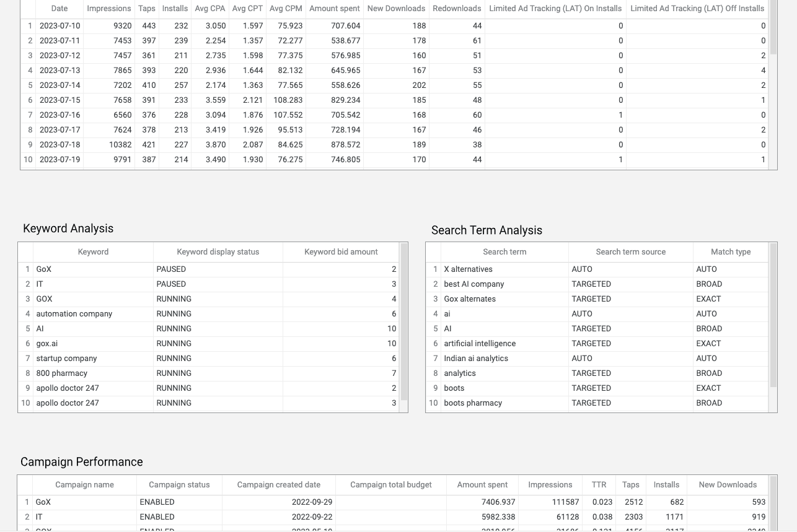
Task: Sort daily table by Impressions column header
Action: coord(109,9)
